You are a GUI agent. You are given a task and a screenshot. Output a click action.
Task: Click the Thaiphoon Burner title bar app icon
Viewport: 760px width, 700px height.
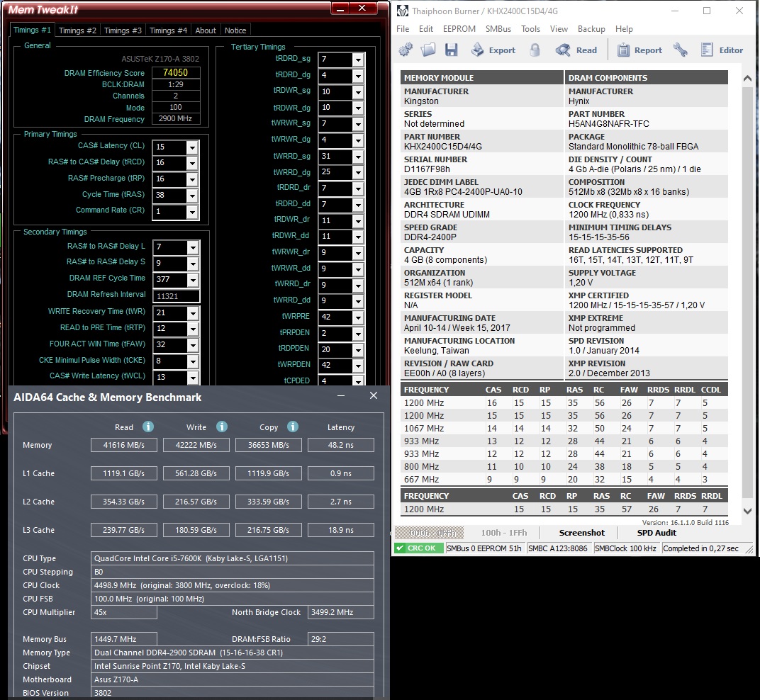tap(402, 11)
